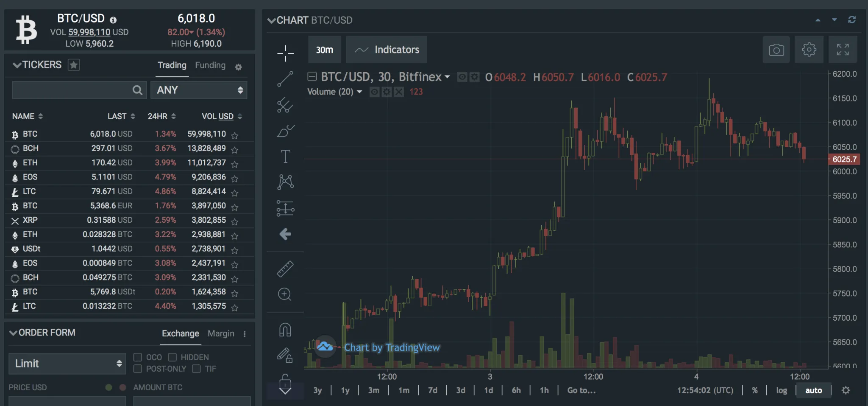
Task: Click the ticker search input field
Action: pos(72,90)
